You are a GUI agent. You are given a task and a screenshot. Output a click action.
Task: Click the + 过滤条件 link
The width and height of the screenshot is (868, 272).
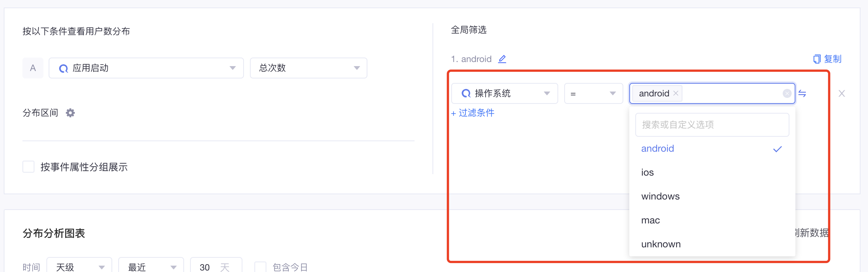click(473, 113)
